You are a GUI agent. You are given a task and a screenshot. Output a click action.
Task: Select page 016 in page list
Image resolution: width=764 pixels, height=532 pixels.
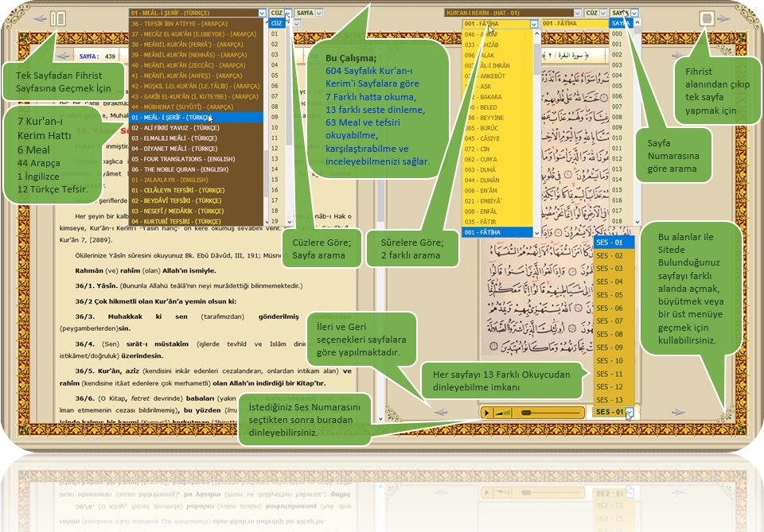point(621,200)
